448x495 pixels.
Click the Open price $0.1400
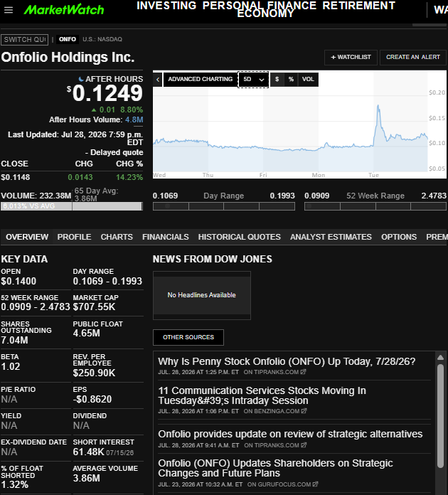(x=18, y=281)
